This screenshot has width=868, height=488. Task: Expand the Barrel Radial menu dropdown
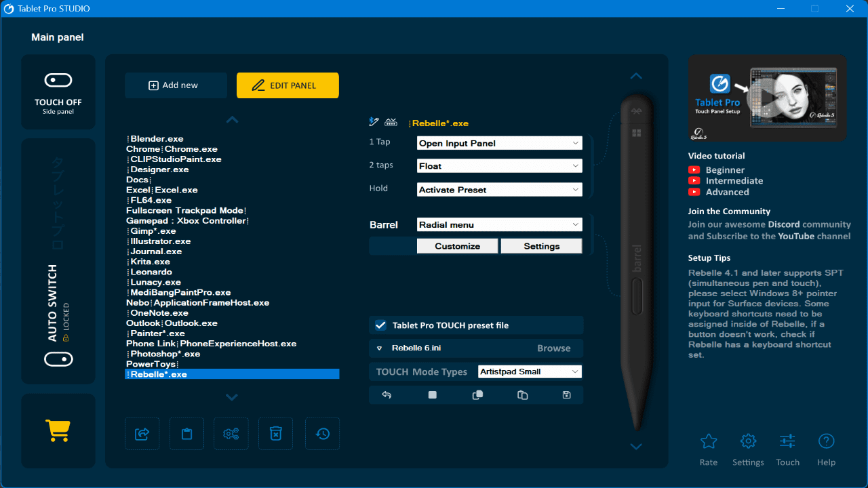(499, 224)
